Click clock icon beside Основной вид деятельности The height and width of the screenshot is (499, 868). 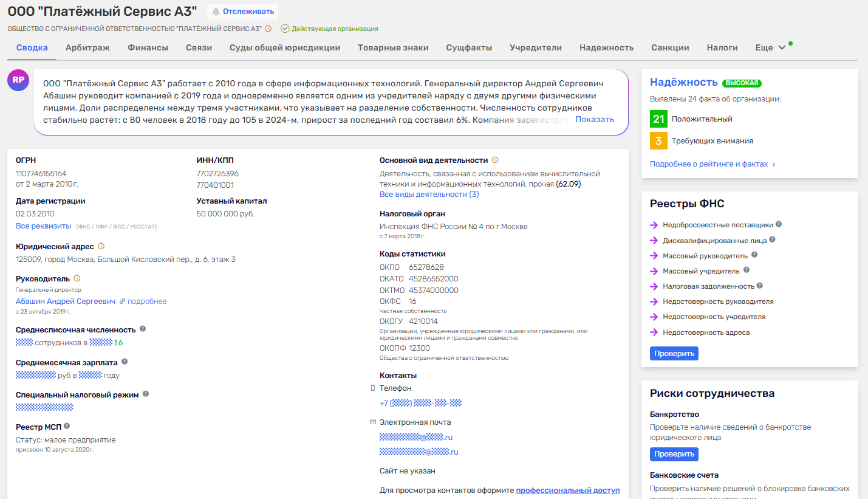tap(495, 160)
